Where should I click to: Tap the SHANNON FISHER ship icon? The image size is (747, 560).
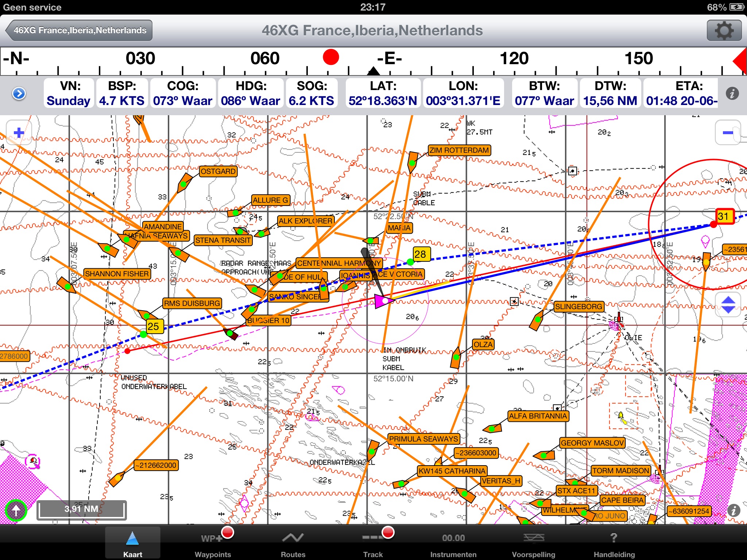coord(67,285)
